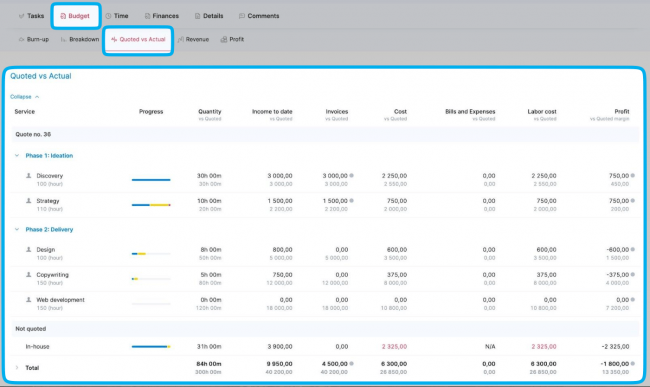Select the Burn-up view

(34, 39)
